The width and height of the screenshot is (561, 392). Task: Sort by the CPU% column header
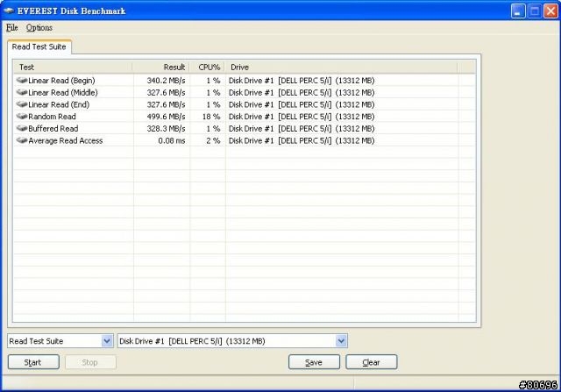[207, 67]
